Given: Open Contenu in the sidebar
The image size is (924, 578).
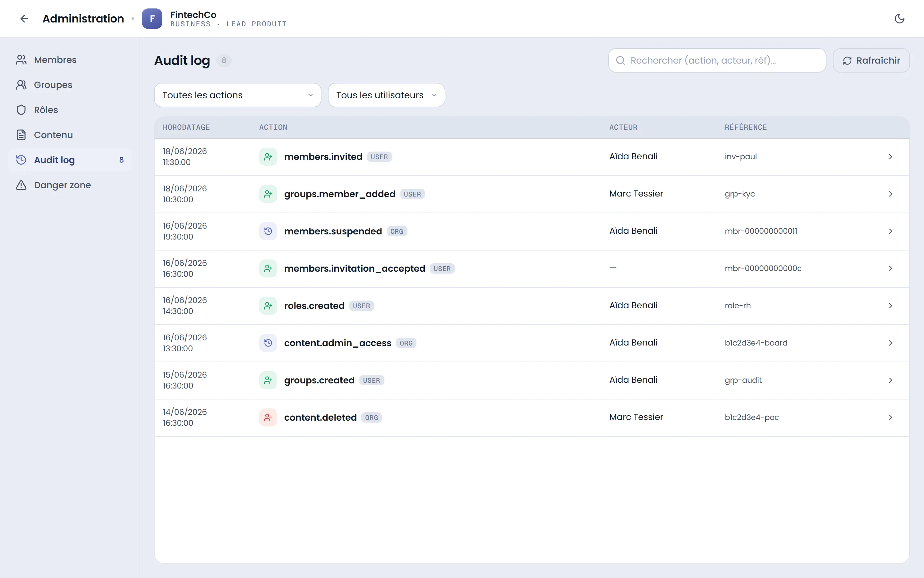Looking at the screenshot, I should [70, 135].
